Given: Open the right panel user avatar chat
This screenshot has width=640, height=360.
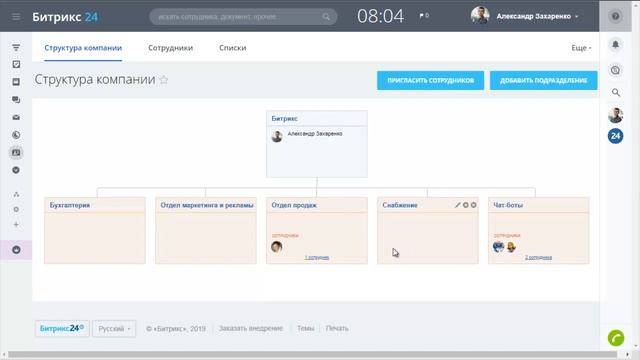Looking at the screenshot, I should pyautogui.click(x=615, y=116).
